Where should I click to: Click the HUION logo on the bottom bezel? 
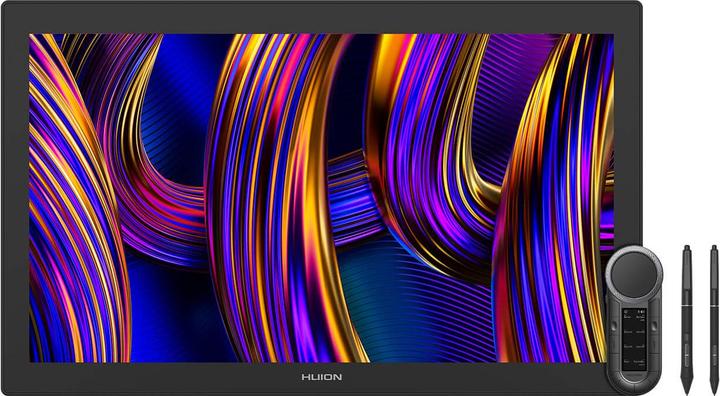(321, 377)
